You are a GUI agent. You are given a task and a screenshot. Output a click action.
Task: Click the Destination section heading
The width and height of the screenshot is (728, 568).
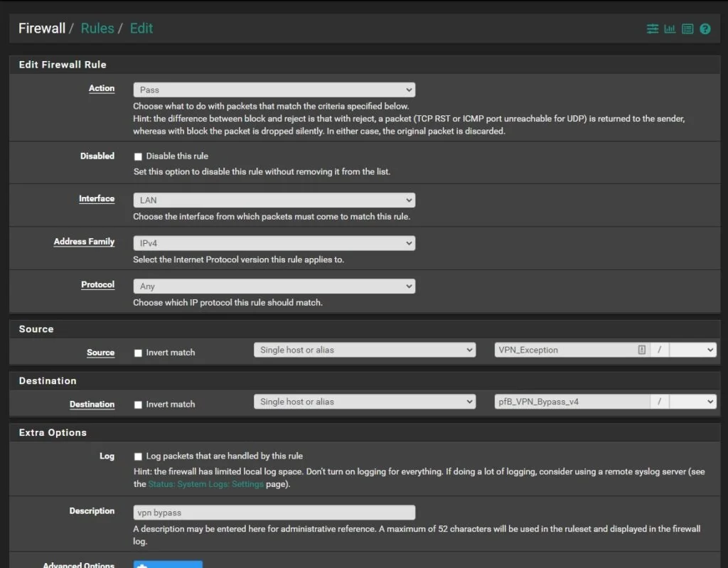pos(48,381)
